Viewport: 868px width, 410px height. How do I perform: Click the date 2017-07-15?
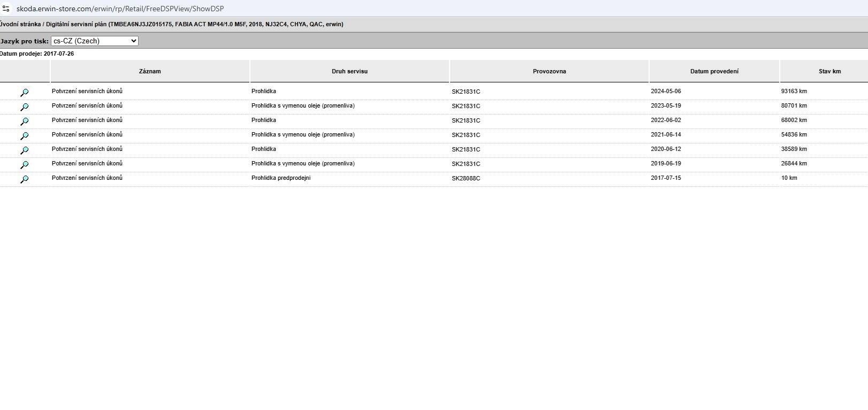point(666,178)
